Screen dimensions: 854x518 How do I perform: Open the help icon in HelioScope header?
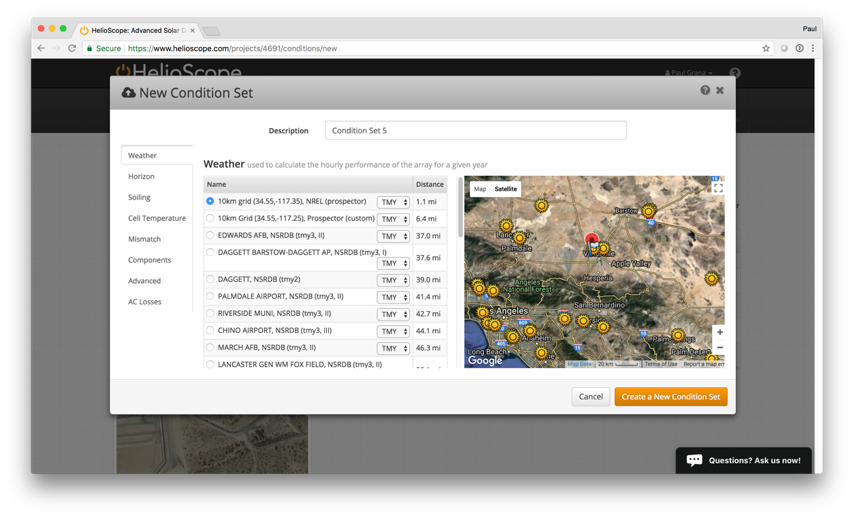tap(735, 72)
